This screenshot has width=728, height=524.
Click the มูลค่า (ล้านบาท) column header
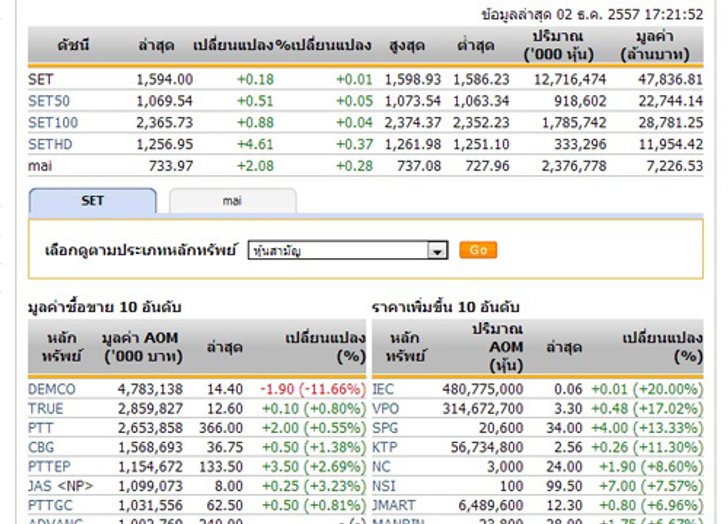[655, 45]
